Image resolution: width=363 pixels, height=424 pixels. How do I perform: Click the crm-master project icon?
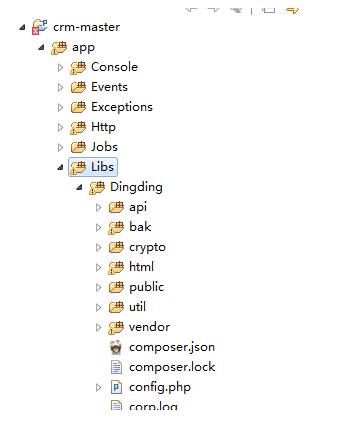click(x=40, y=27)
